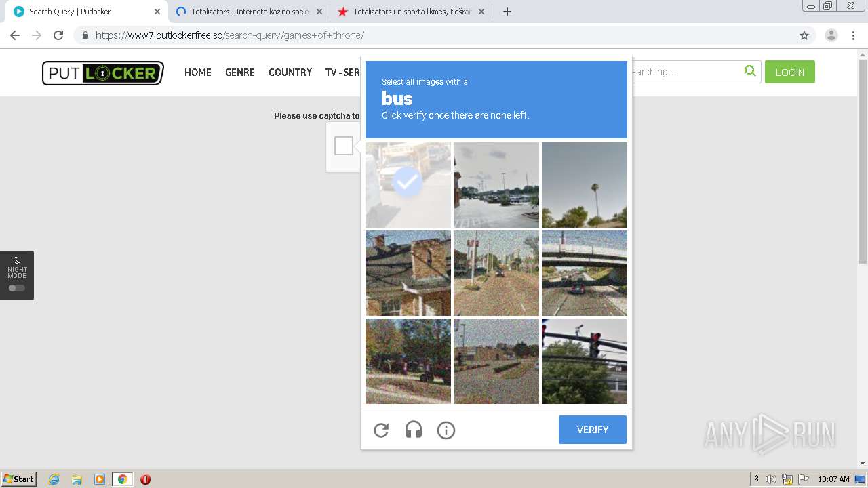The image size is (868, 488).
Task: Open the volume speaker tray icon
Action: click(x=771, y=479)
